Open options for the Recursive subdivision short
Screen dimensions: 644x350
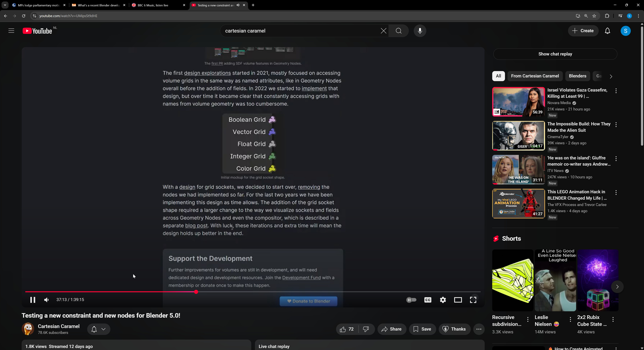pyautogui.click(x=528, y=319)
